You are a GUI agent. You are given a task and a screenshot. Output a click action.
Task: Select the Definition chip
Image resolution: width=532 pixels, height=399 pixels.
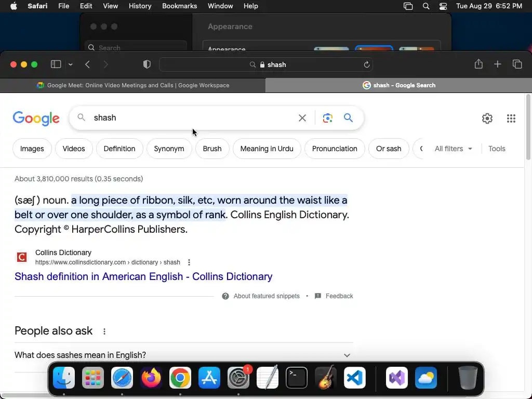pos(119,149)
